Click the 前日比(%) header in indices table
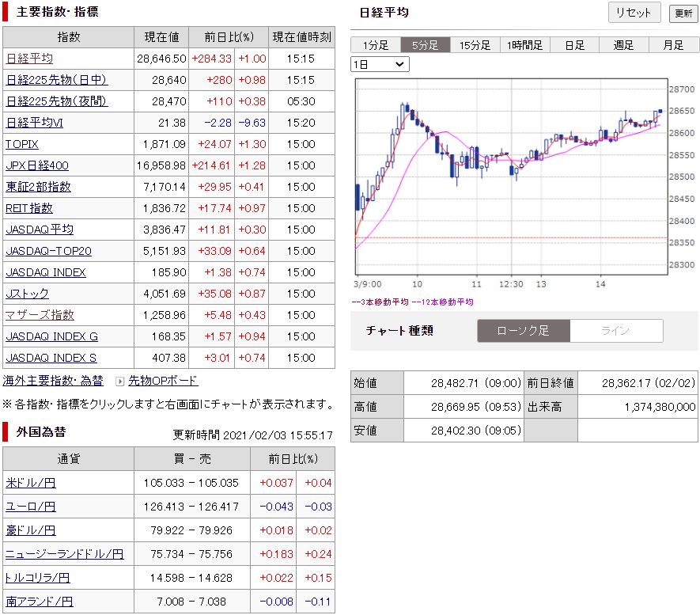Screen dimensions: 700x615 pyautogui.click(x=229, y=37)
